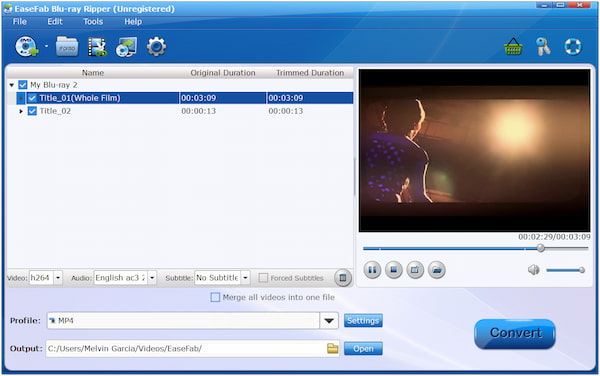Click the Original Duration column header
The height and width of the screenshot is (376, 600).
223,73
